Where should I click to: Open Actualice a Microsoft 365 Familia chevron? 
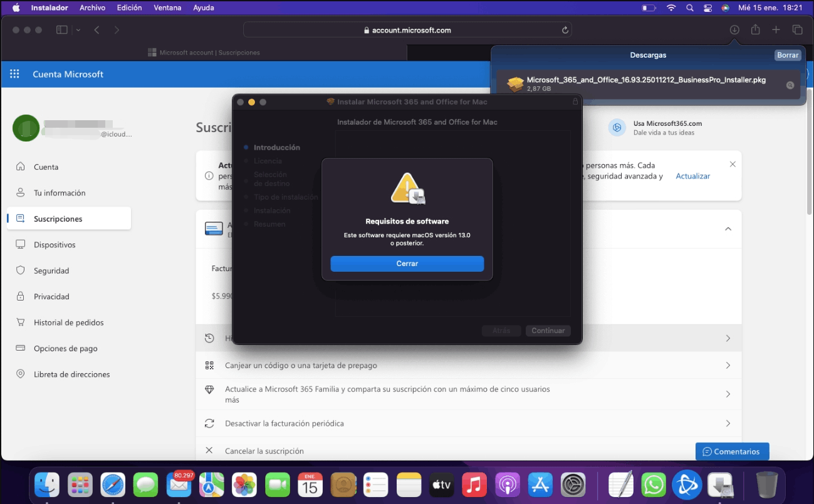tap(728, 394)
